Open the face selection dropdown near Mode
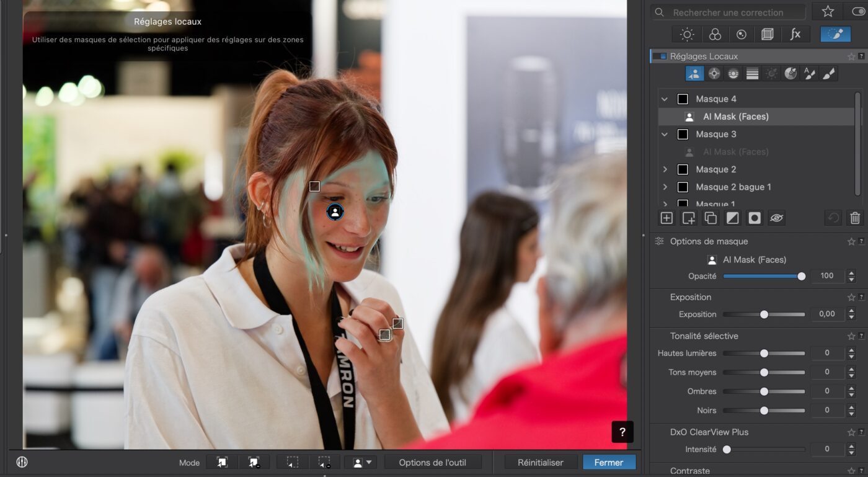 pyautogui.click(x=361, y=461)
